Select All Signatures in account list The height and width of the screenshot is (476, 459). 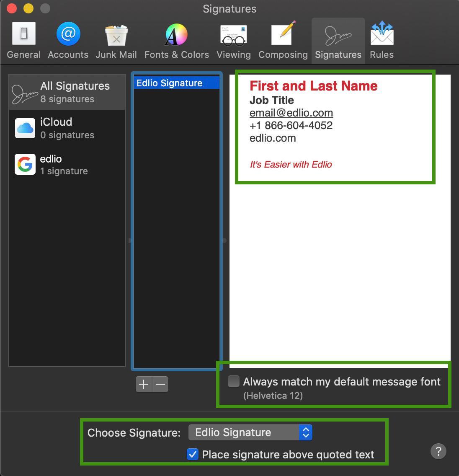[67, 92]
